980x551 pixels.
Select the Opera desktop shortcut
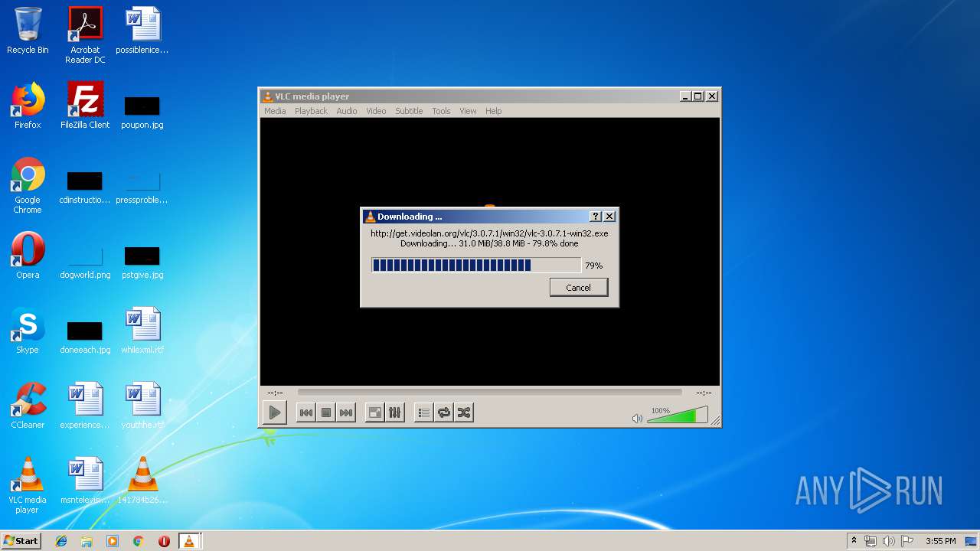pyautogui.click(x=28, y=256)
